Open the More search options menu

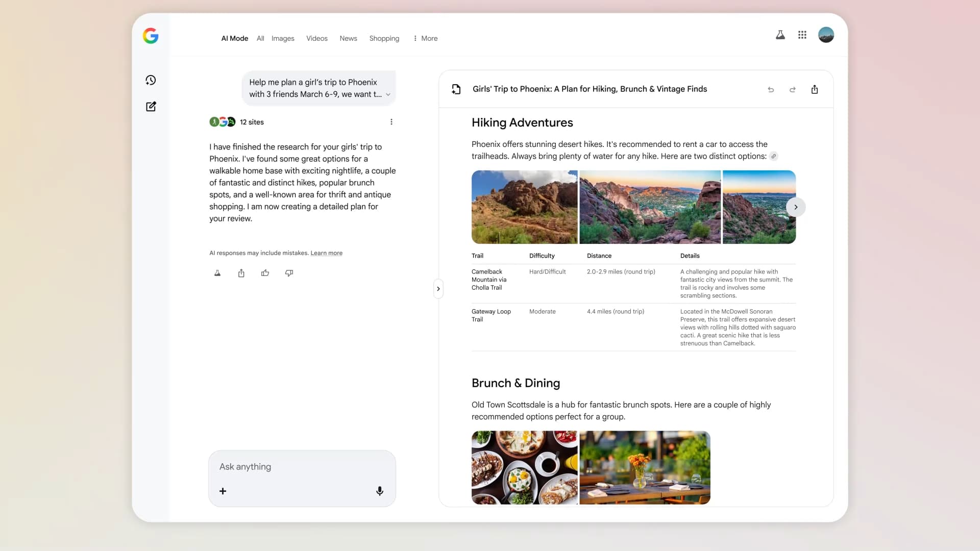point(425,38)
